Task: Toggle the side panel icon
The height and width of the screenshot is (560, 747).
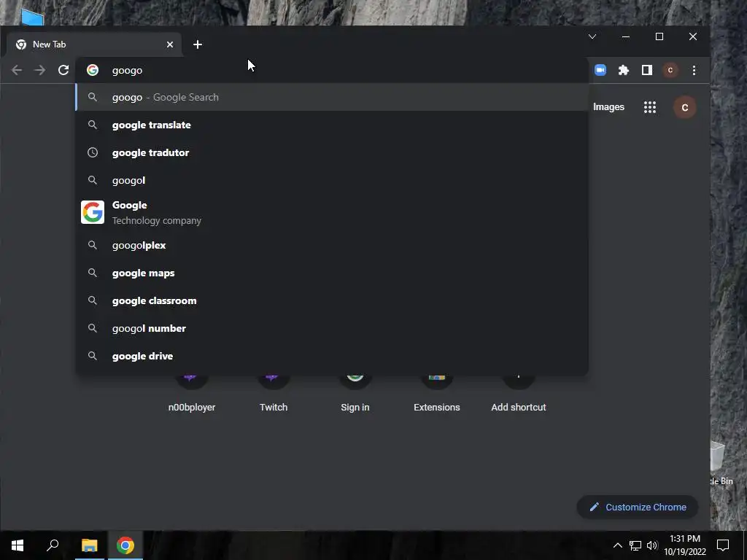Action: 647,70
